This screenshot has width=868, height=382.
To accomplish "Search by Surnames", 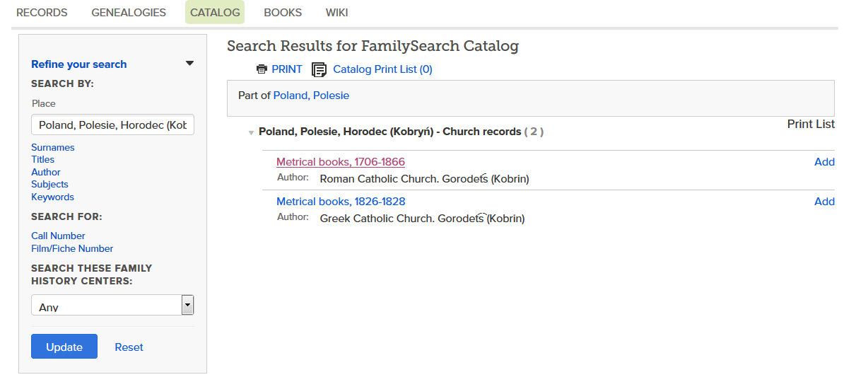I will (53, 147).
